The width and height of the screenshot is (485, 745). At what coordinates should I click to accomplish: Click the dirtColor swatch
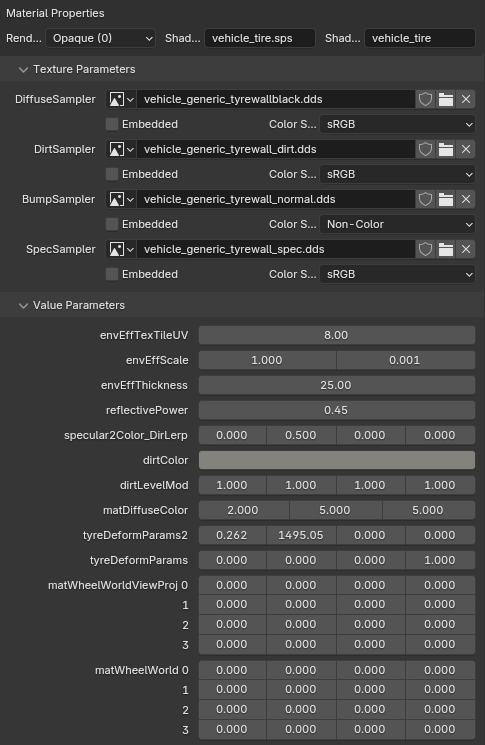click(x=337, y=460)
